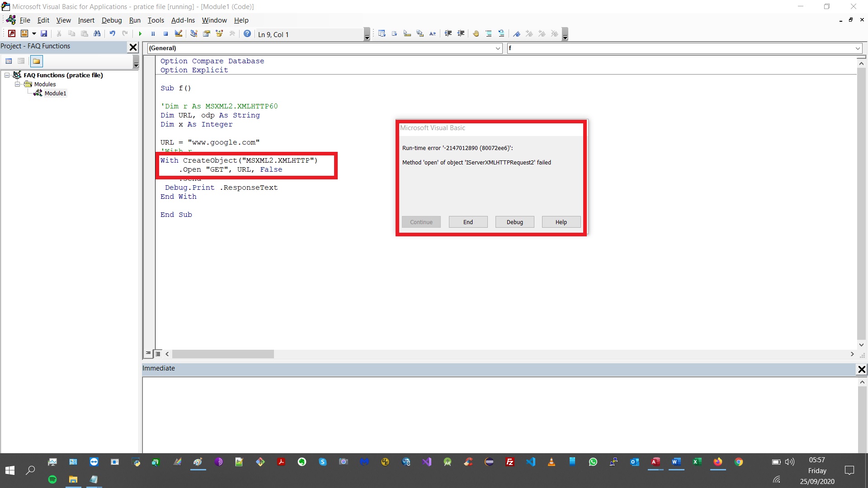Click the Break pause icon
868x488 pixels.
click(153, 34)
